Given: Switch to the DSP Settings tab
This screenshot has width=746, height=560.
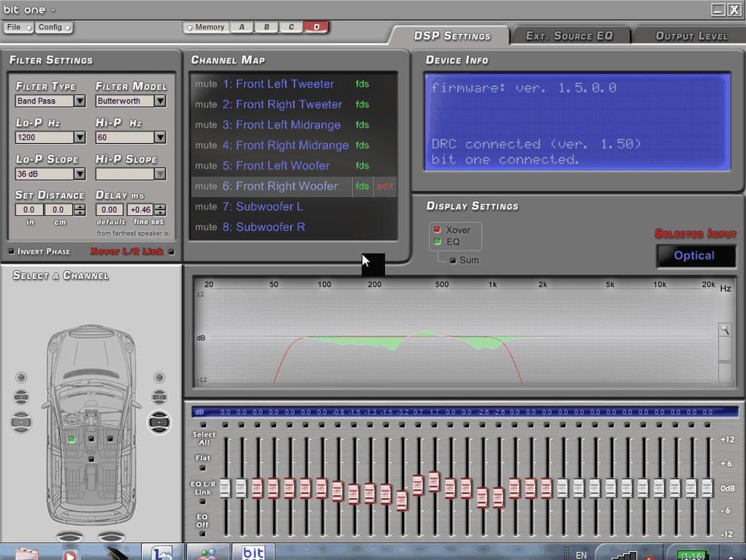Looking at the screenshot, I should [x=451, y=36].
